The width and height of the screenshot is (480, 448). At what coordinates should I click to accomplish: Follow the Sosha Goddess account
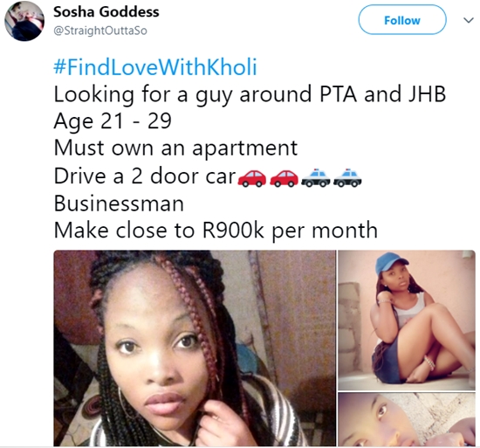pos(402,19)
